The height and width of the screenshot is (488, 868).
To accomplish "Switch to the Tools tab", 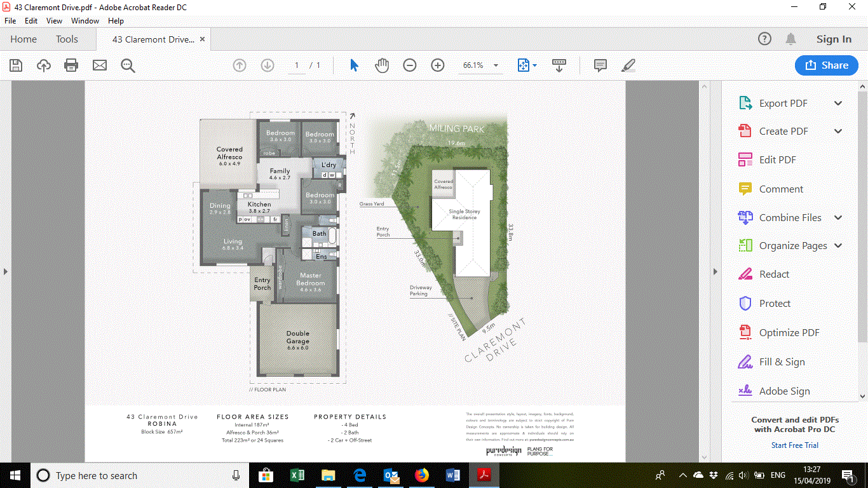I will coord(67,39).
